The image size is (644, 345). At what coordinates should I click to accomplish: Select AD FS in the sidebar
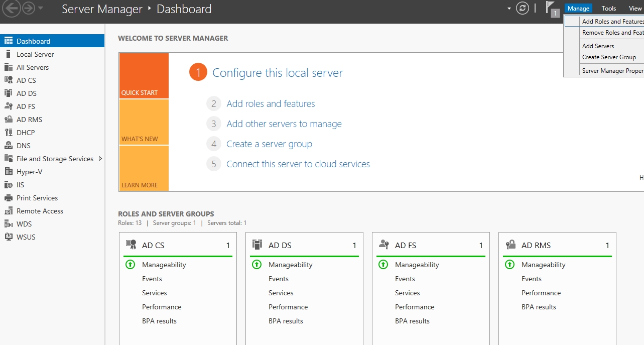pyautogui.click(x=52, y=106)
